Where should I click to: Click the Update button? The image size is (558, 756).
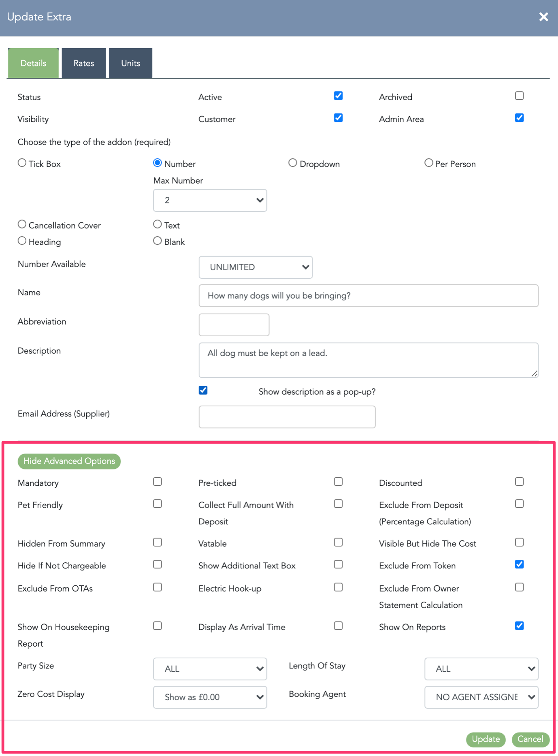(486, 739)
